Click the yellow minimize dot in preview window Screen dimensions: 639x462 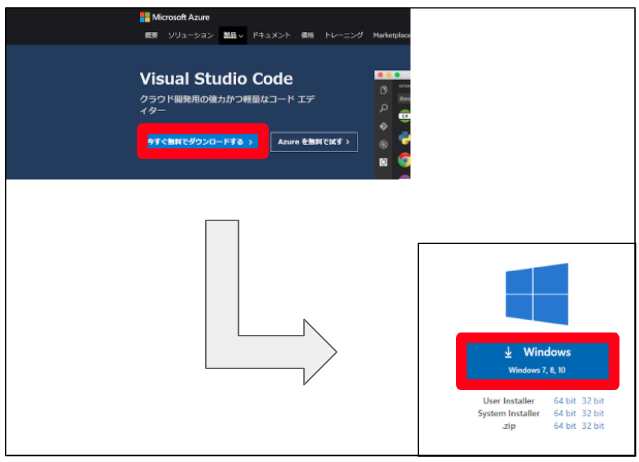(389, 75)
